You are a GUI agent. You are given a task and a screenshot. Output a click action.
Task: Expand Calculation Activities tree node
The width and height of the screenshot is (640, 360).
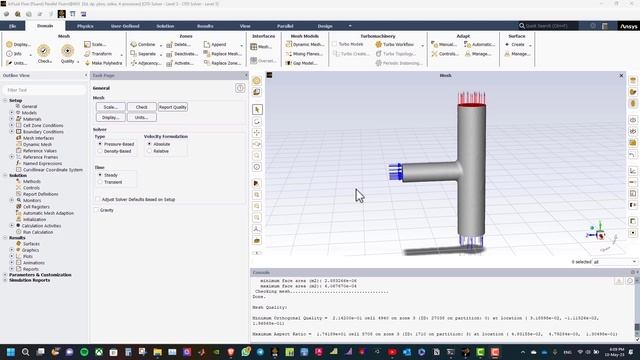pyautogui.click(x=12, y=225)
